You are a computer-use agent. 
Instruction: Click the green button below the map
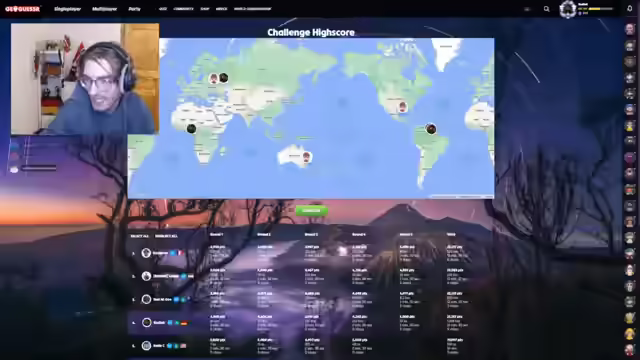tap(311, 211)
